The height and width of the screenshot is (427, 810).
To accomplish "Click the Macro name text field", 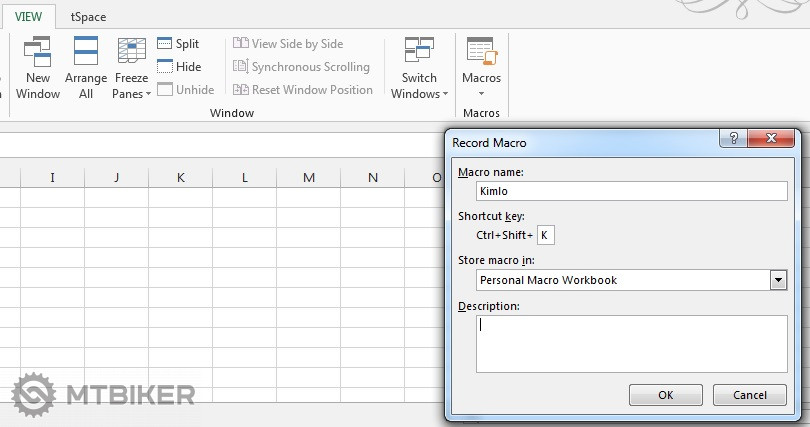I will coord(631,191).
